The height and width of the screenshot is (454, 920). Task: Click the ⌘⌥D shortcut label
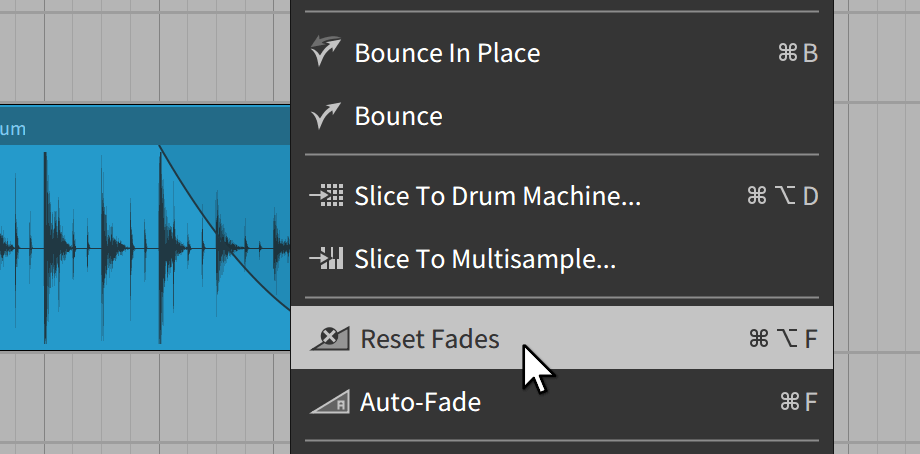pos(782,196)
